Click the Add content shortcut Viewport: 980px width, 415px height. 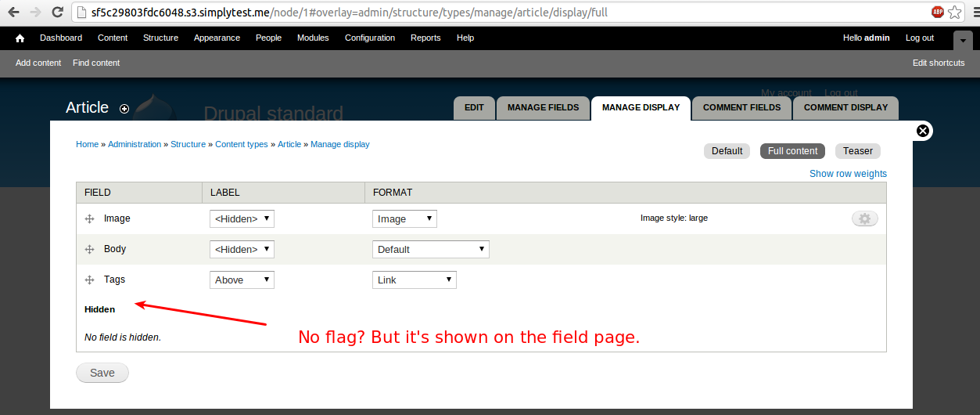click(38, 63)
